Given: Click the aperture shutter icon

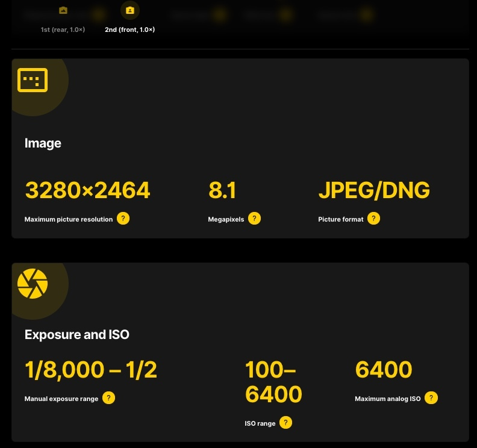Looking at the screenshot, I should 33,284.
